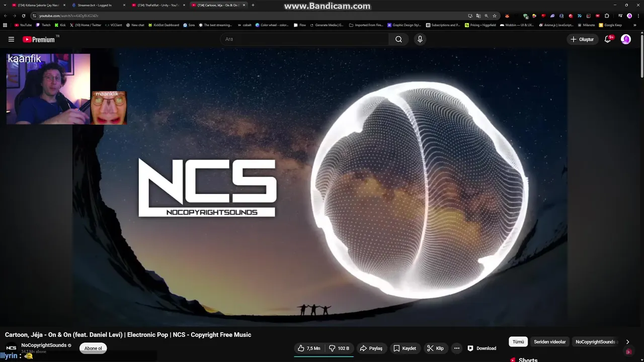
Task: Click the search magnifier button
Action: [398, 39]
